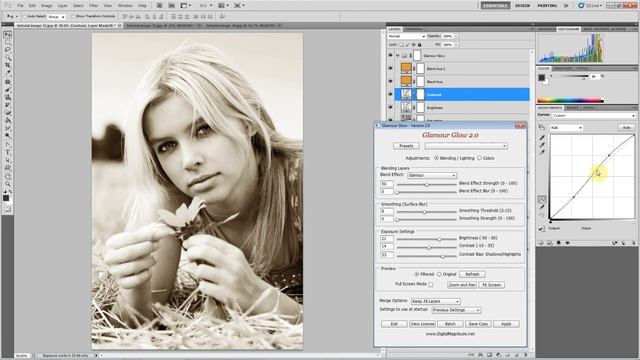Switch to the Masks tab
This screenshot has height=360, width=640.
coord(572,108)
